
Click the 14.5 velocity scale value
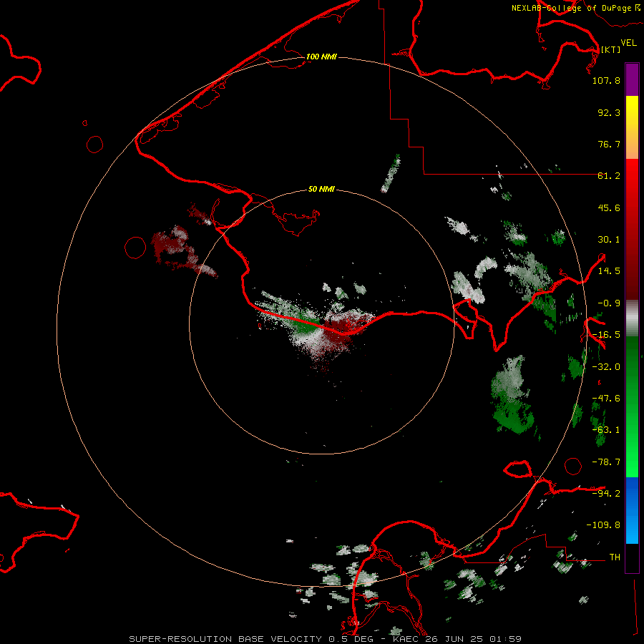pos(609,271)
